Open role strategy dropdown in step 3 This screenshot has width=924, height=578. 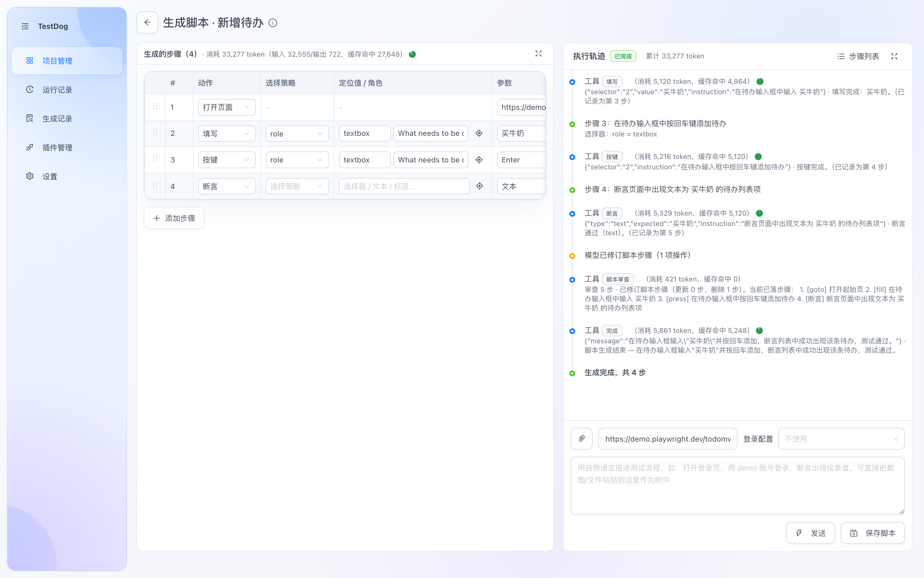tap(297, 160)
